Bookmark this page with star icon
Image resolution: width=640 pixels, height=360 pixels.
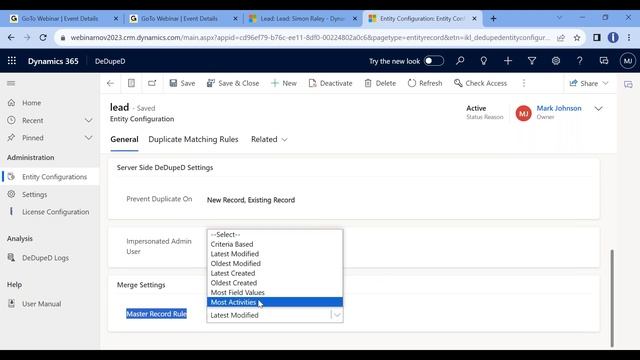(x=577, y=38)
